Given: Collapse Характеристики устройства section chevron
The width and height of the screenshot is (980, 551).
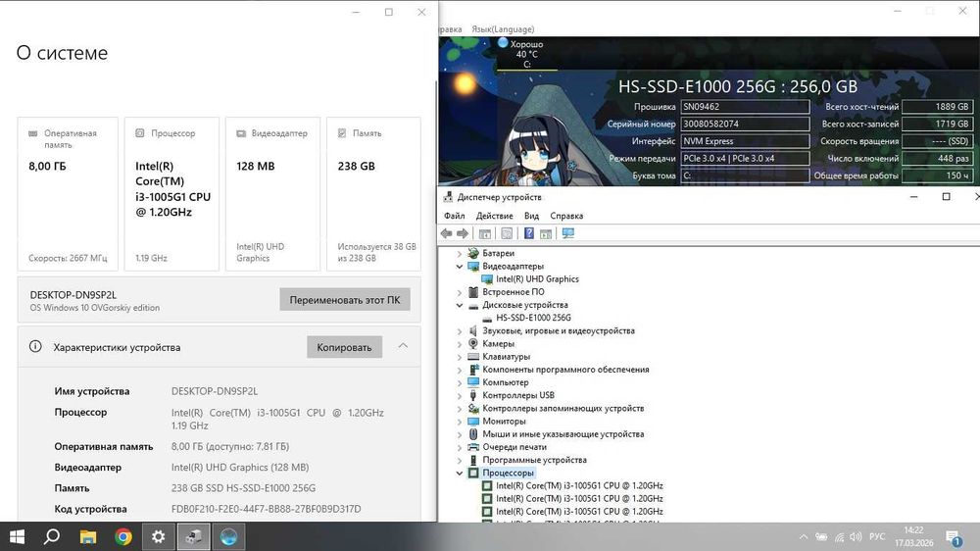Looking at the screenshot, I should click(x=403, y=346).
